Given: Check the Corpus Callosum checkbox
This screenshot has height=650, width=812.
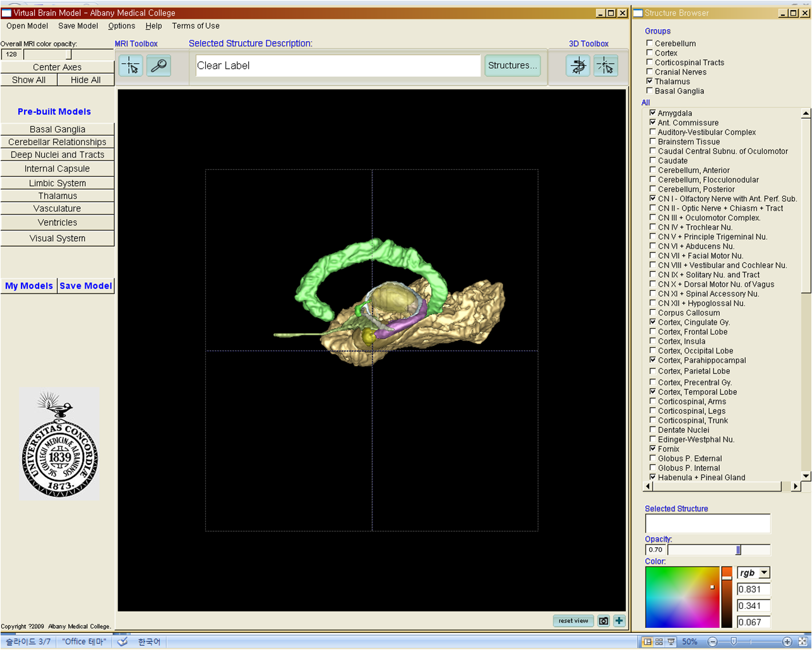Looking at the screenshot, I should (653, 312).
